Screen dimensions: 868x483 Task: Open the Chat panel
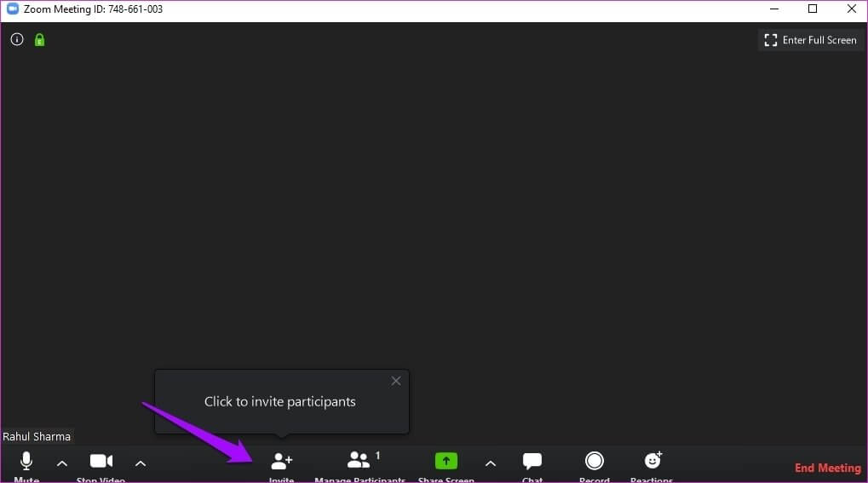click(532, 465)
